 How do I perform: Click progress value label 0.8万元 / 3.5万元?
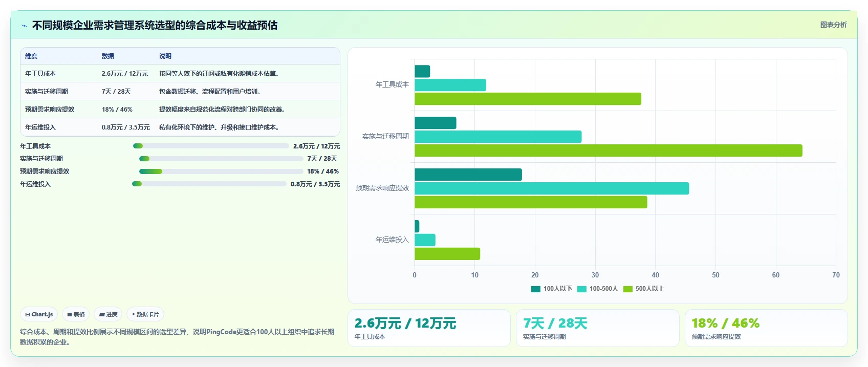coord(315,184)
